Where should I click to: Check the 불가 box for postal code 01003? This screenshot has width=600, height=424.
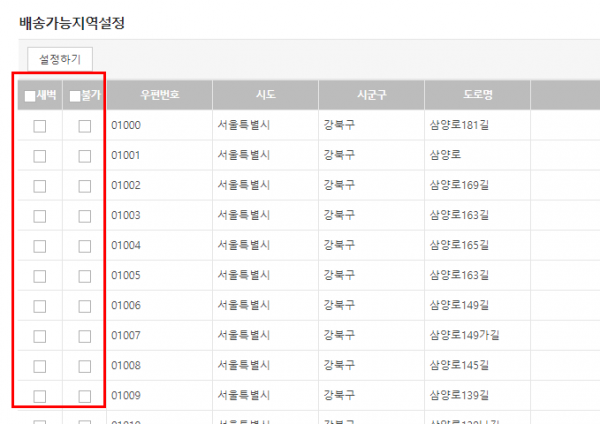(x=85, y=216)
